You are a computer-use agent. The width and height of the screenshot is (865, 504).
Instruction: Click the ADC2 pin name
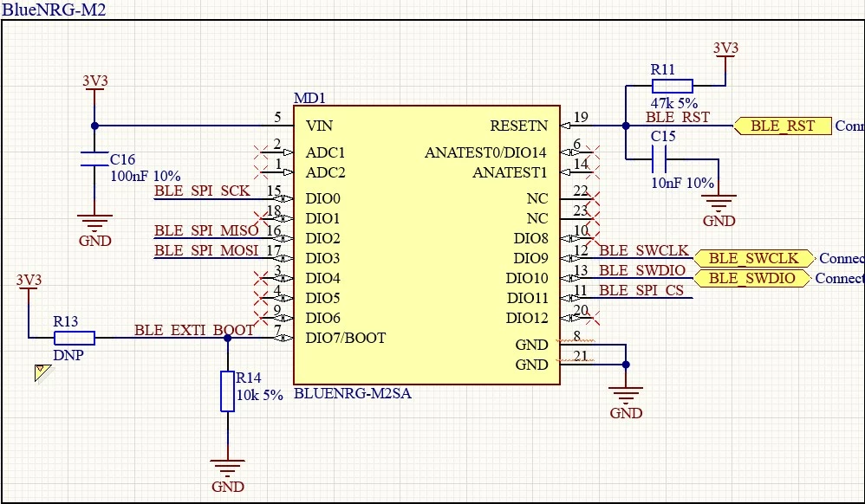pyautogui.click(x=326, y=172)
